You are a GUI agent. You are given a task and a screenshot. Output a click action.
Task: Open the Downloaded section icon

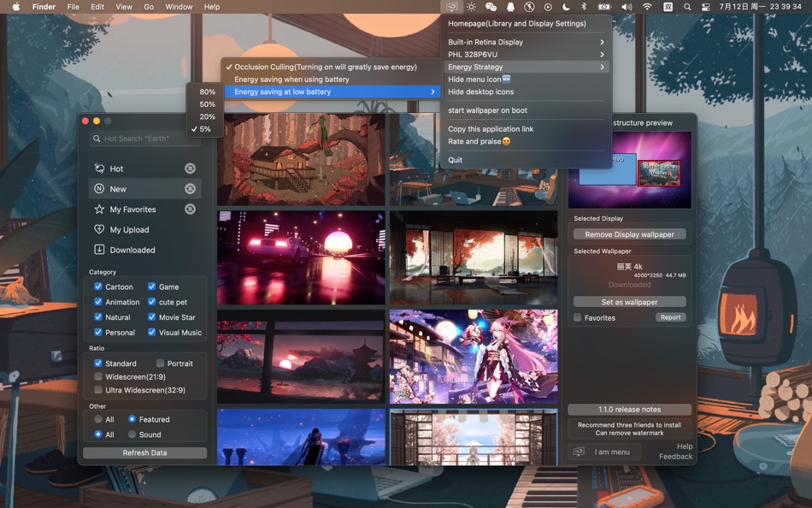click(x=99, y=249)
